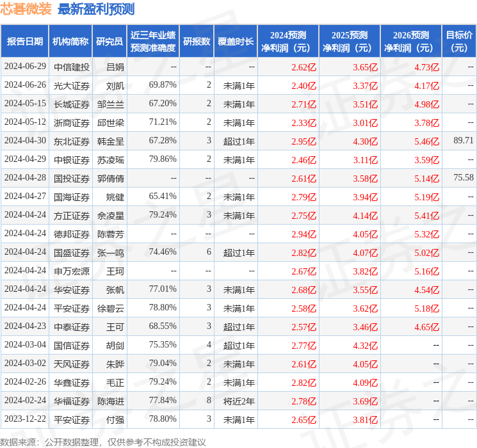Click the report count 6
The height and width of the screenshot is (448, 477).
[209, 252]
